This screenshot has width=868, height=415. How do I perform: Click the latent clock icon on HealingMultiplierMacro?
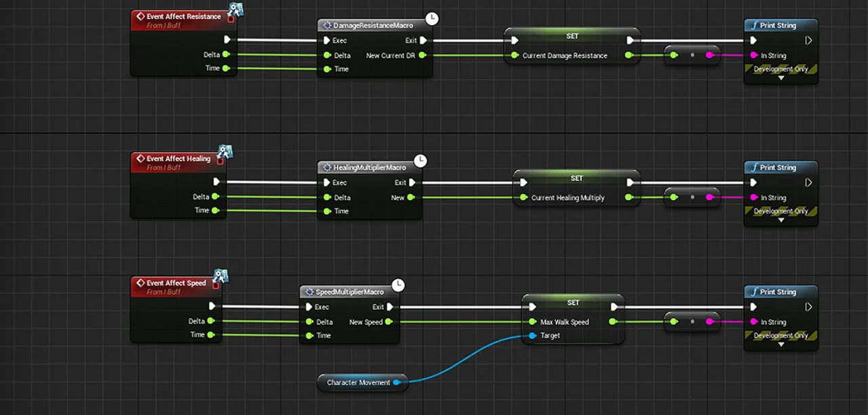(420, 161)
